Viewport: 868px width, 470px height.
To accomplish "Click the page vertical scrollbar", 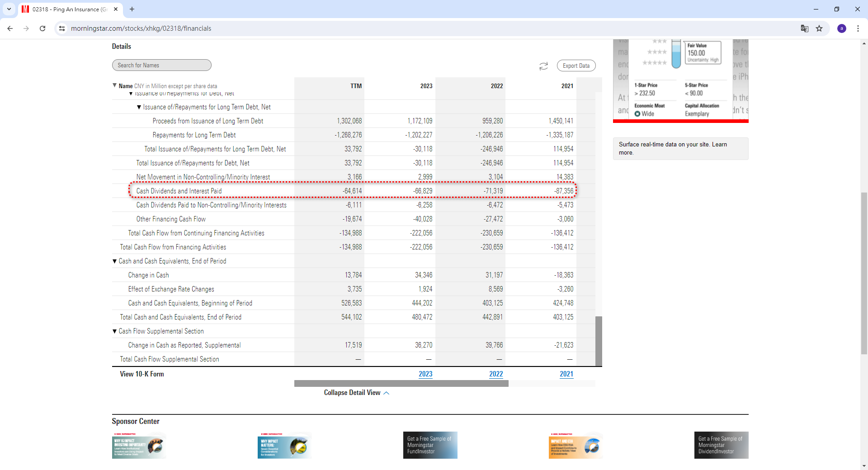I will pyautogui.click(x=864, y=273).
